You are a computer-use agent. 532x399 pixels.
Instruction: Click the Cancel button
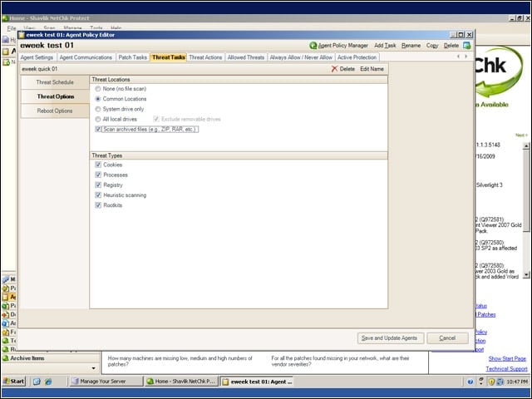coord(447,338)
